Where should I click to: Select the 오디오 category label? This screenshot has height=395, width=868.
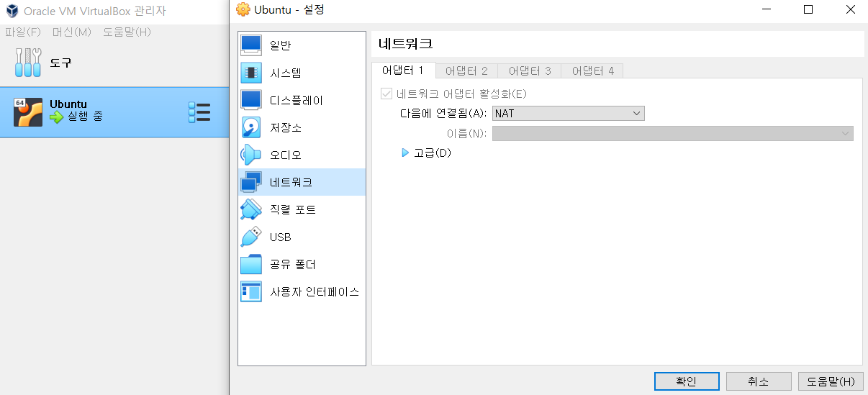point(285,155)
